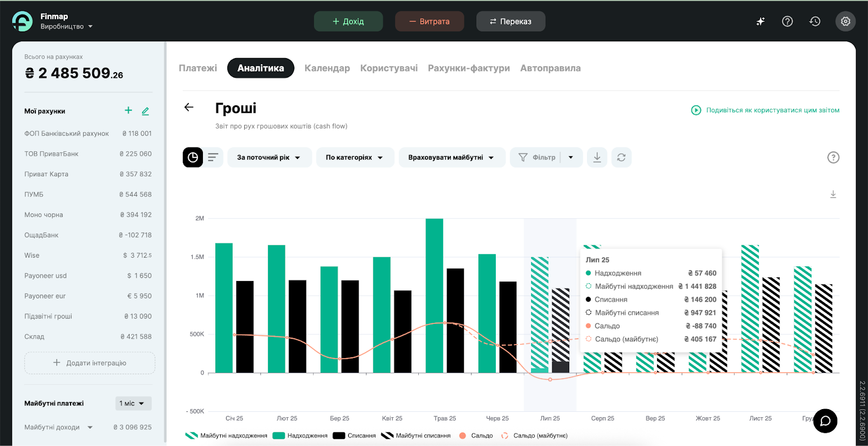
Task: Toggle Сальдо legend item
Action: [476, 436]
